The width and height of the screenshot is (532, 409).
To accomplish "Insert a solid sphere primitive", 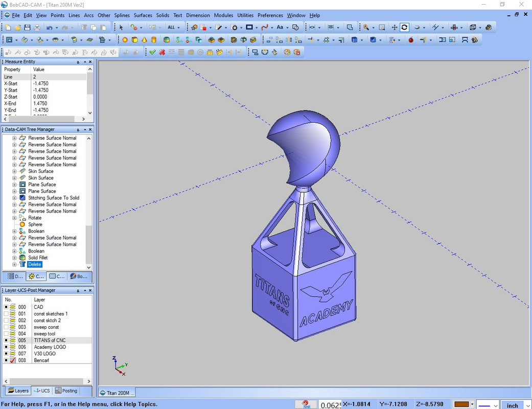I will coord(125,40).
